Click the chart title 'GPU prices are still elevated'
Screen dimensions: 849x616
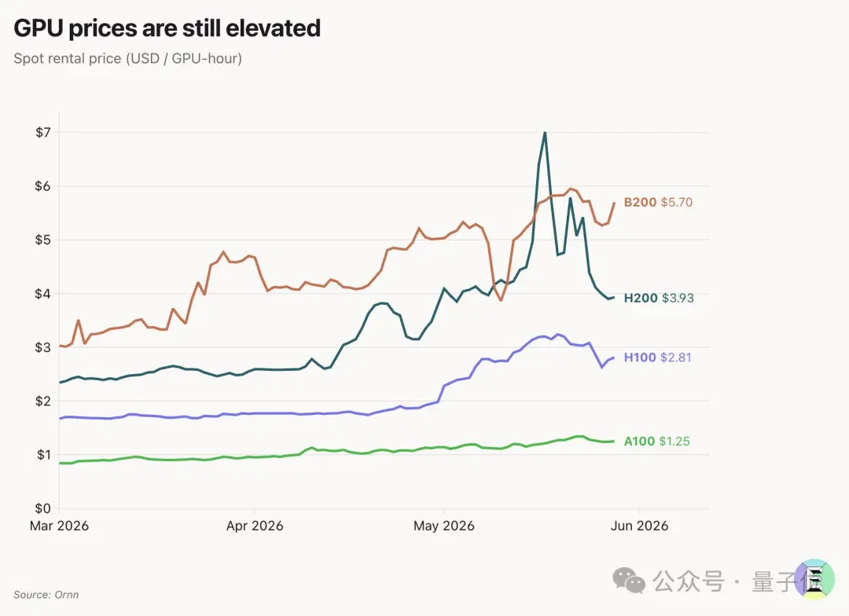click(167, 29)
